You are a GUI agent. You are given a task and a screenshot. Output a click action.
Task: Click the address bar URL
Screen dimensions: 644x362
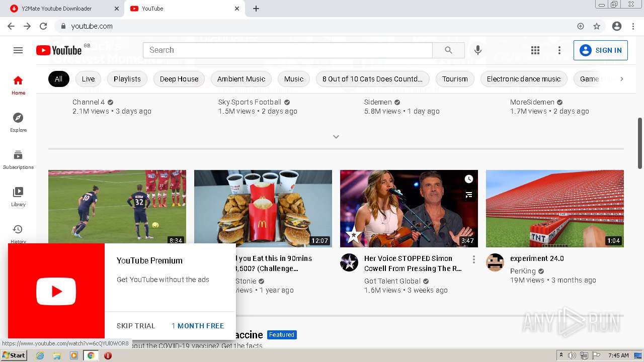click(x=92, y=26)
